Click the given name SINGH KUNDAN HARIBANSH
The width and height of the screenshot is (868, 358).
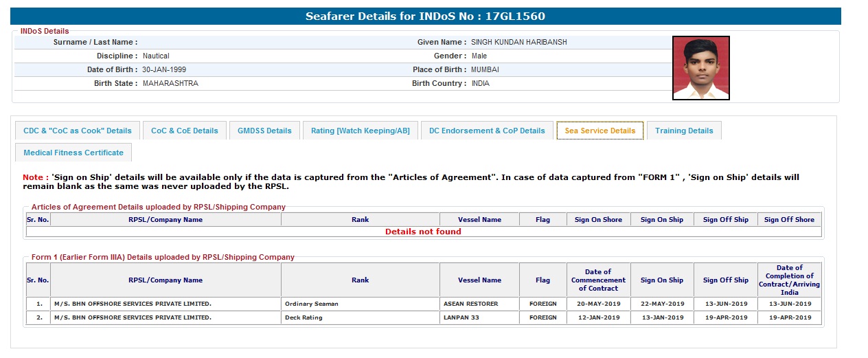pyautogui.click(x=518, y=42)
